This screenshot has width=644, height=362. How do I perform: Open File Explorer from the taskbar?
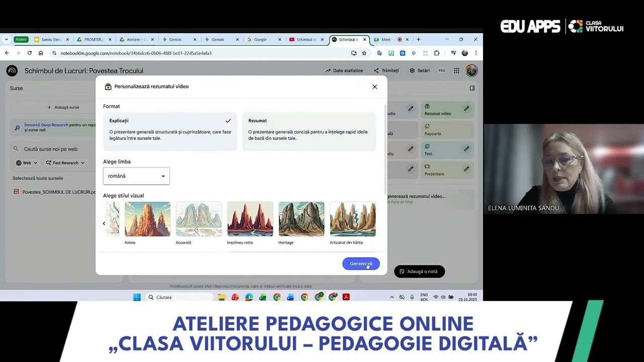[x=221, y=297]
